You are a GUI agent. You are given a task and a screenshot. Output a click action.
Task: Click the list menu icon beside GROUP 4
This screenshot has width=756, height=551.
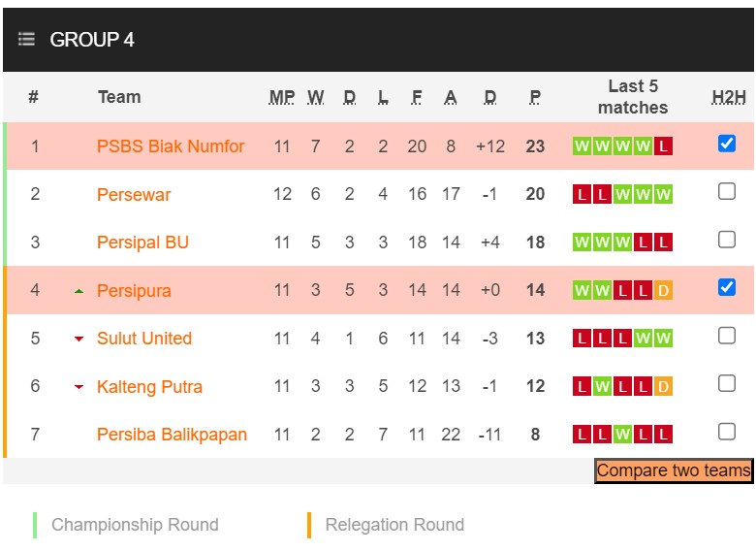point(26,39)
